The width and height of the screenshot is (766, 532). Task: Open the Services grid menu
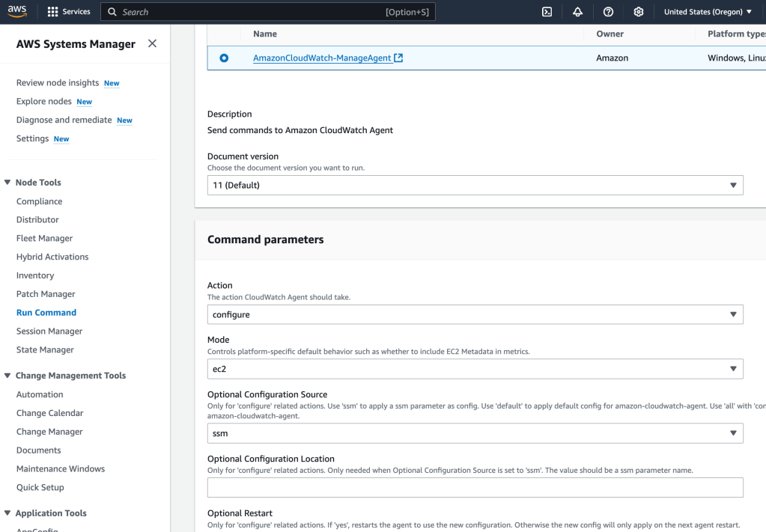point(68,12)
